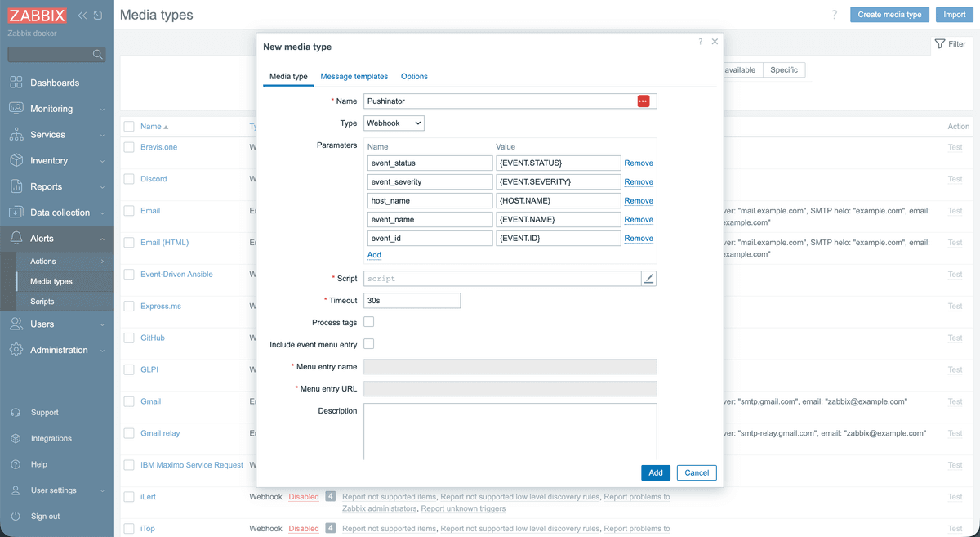Click the sidebar search magnifier icon
Screen dimensions: 980x537
98,55
